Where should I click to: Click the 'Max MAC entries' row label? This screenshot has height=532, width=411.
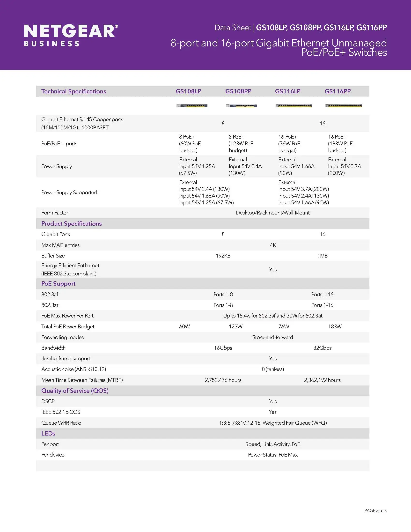pos(60,245)
